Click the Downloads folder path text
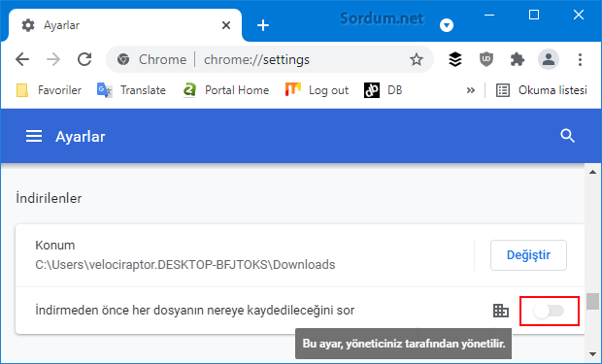The image size is (602, 364). (x=185, y=265)
